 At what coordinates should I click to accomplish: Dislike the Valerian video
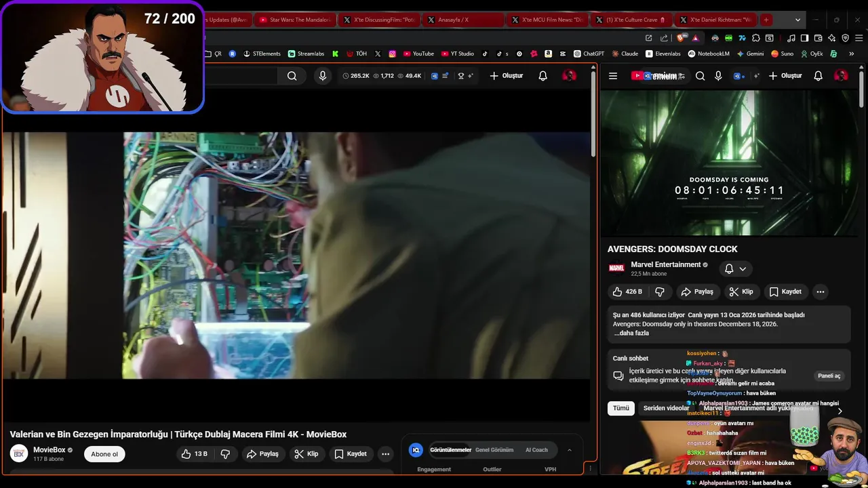[x=225, y=454]
